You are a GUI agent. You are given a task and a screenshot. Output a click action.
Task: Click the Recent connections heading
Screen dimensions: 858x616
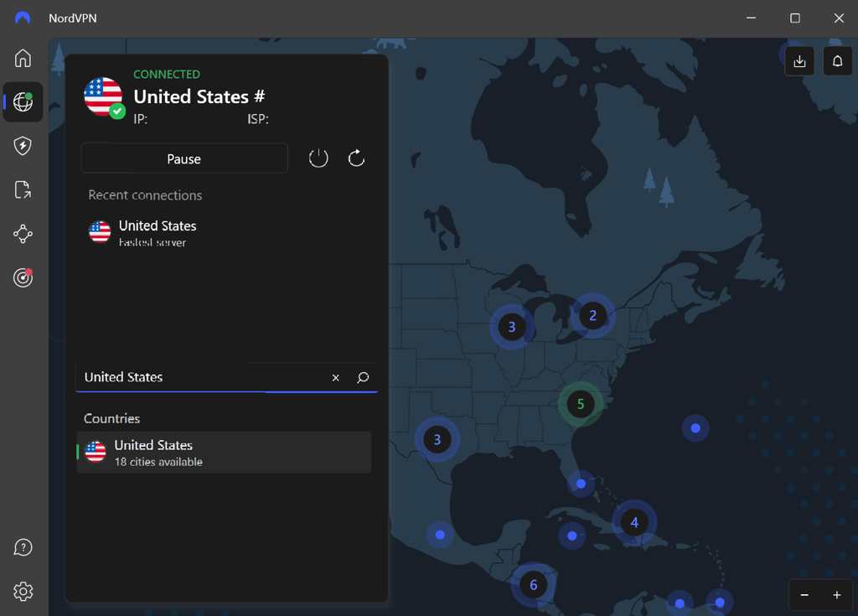click(x=145, y=195)
